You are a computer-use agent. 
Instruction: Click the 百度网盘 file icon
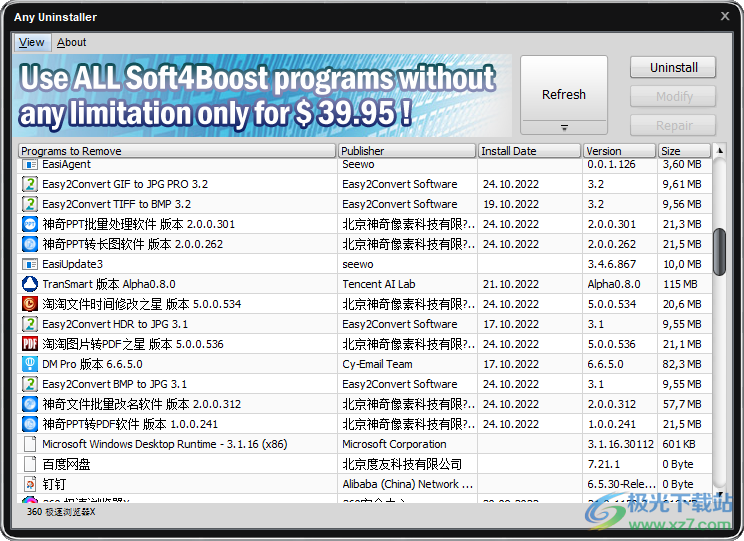[30, 464]
